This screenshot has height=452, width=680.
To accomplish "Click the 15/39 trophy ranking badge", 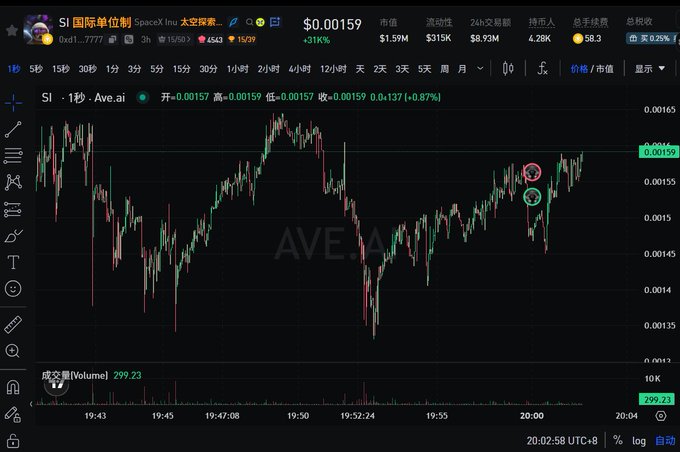I will coord(242,39).
